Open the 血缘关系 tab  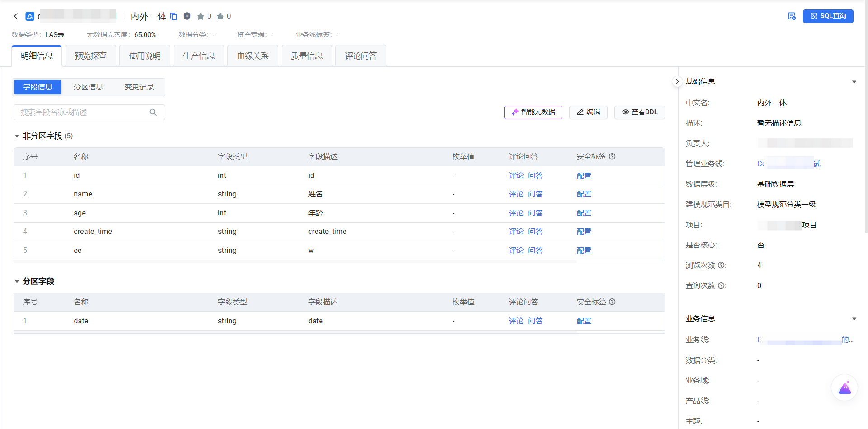pyautogui.click(x=253, y=56)
